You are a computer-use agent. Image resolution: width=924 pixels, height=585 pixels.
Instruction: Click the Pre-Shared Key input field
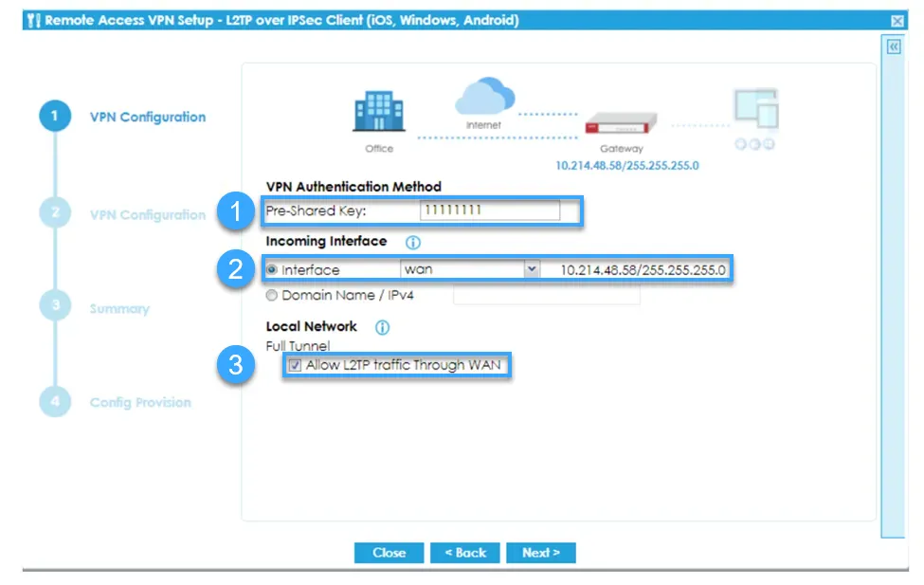[x=489, y=210]
